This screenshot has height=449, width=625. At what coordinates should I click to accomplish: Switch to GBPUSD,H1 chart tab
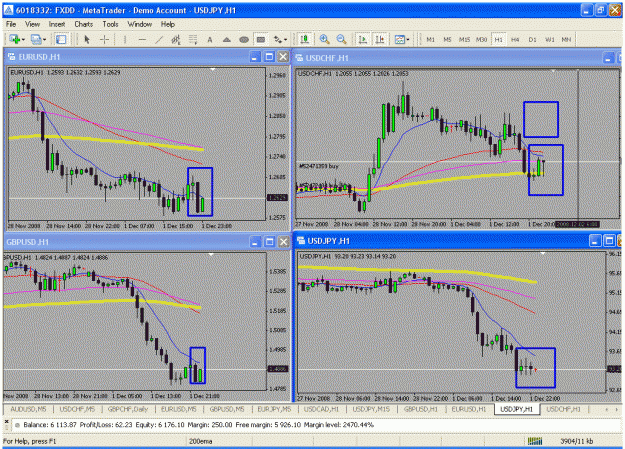pos(421,409)
